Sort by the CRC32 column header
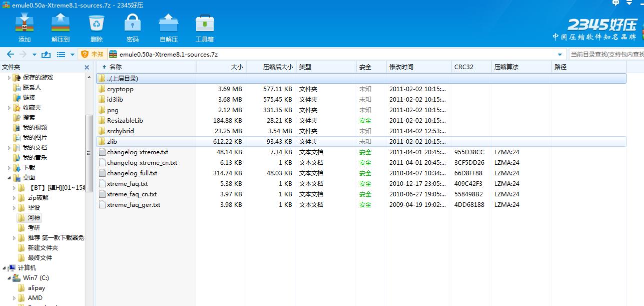Image resolution: width=644 pixels, height=306 pixels. tap(471, 67)
